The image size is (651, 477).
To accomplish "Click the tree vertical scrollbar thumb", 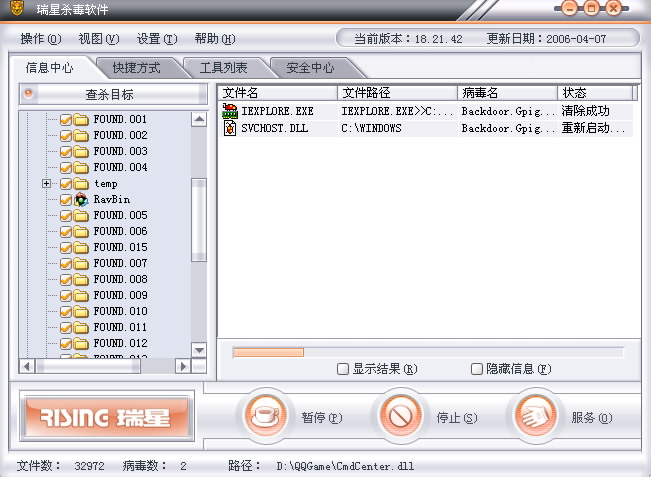I will click(199, 220).
